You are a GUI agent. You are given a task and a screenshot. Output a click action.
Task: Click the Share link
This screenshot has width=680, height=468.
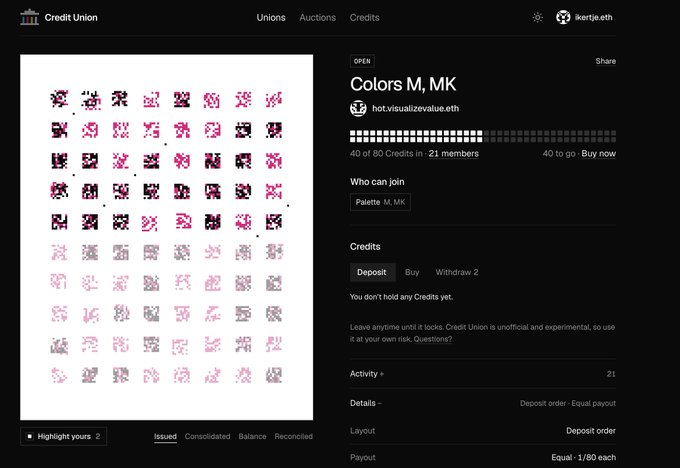tap(605, 61)
